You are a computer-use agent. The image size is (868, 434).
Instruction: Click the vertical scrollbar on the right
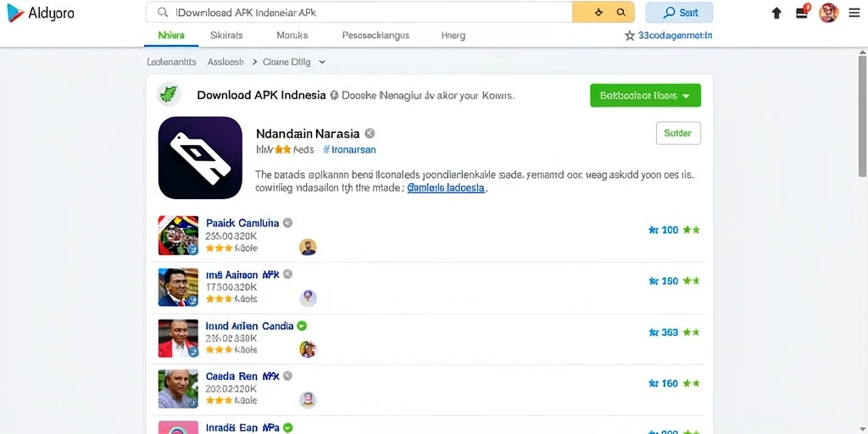[862, 116]
